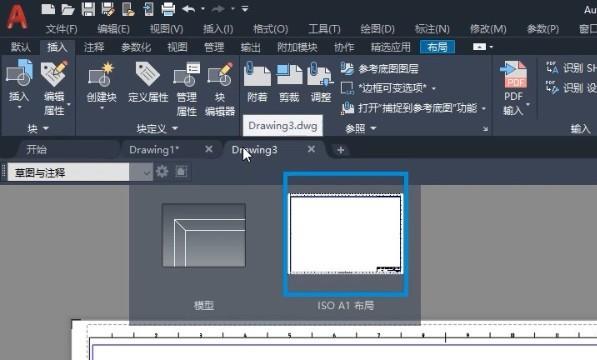Open the 绘图(D) menu
The width and height of the screenshot is (597, 360).
tap(377, 29)
